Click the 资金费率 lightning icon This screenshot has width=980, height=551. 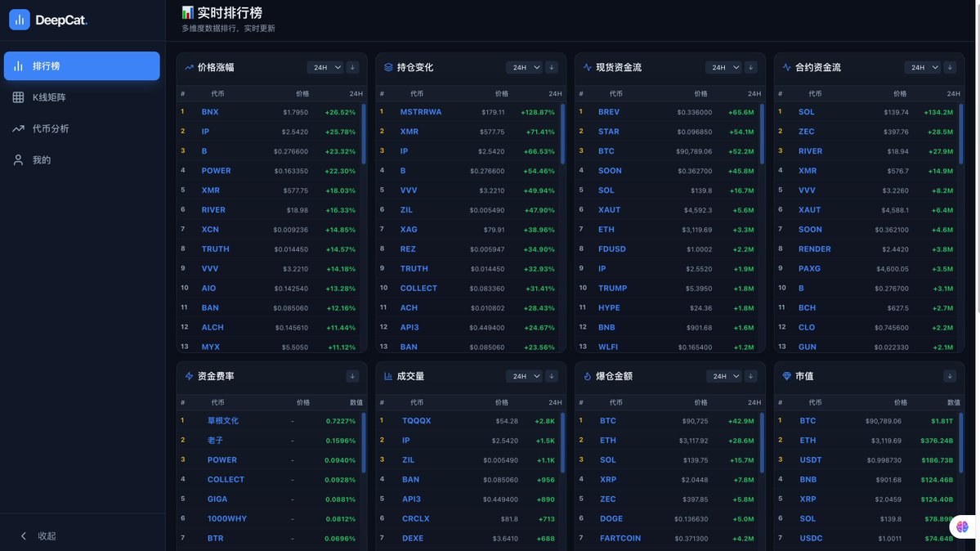pyautogui.click(x=189, y=376)
